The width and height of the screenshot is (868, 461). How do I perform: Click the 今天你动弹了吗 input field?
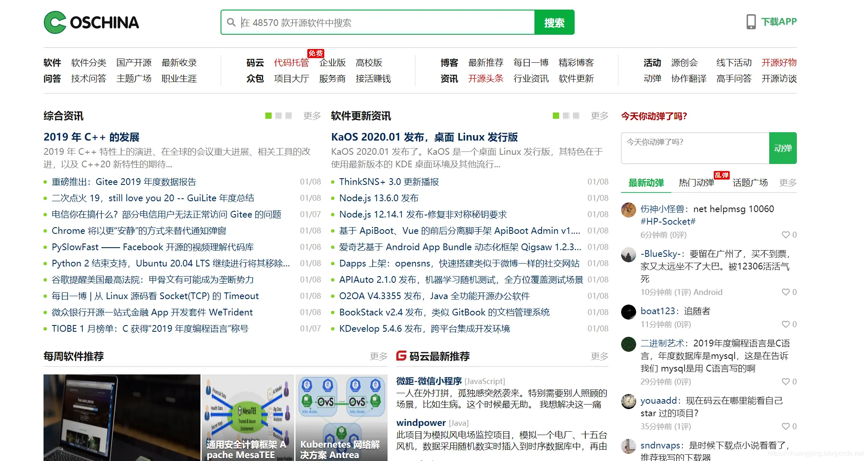(x=695, y=148)
